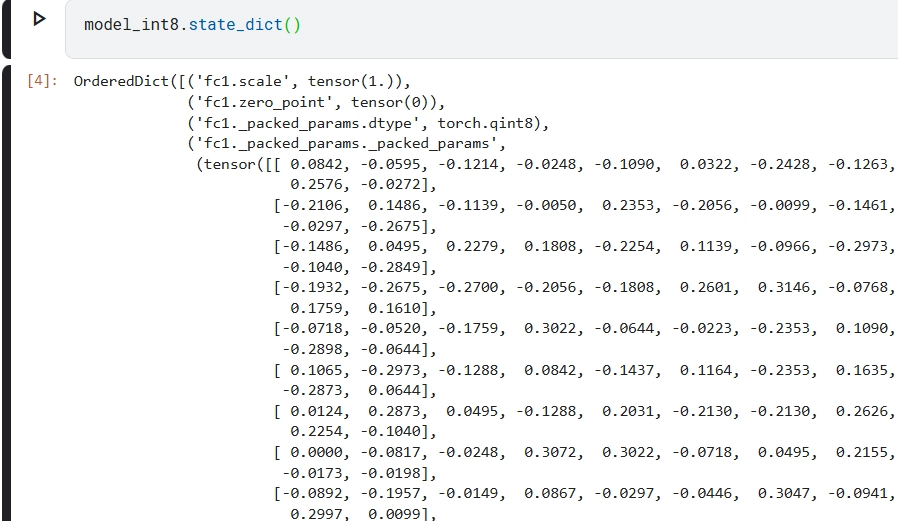Click model_int8 variable in code cell

(x=131, y=25)
